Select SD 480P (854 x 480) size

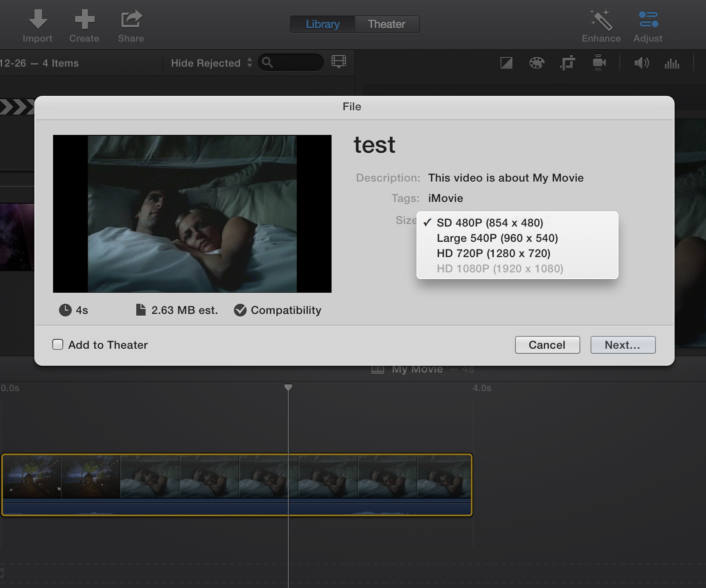point(489,223)
